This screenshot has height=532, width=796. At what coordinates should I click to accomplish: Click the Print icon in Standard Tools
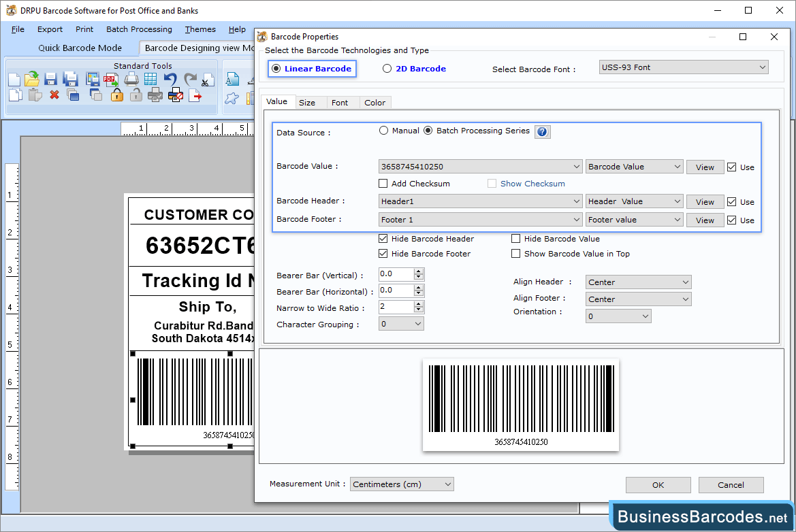(x=131, y=79)
